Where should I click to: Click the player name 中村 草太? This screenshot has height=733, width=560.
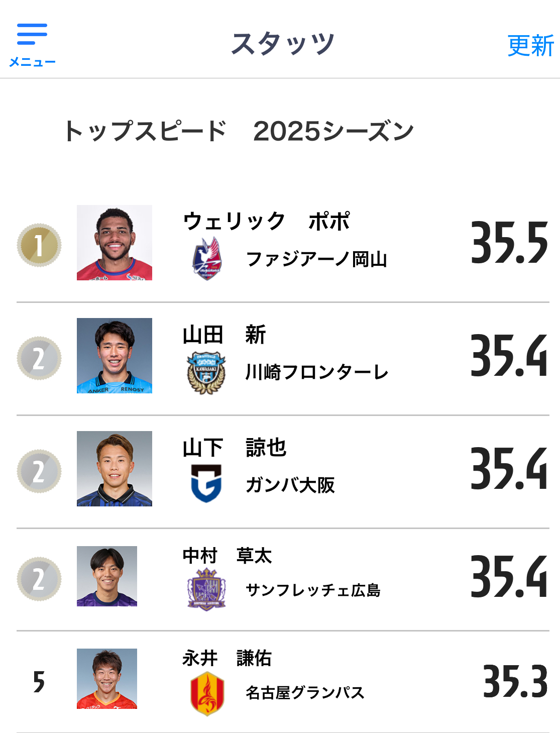coord(227,556)
